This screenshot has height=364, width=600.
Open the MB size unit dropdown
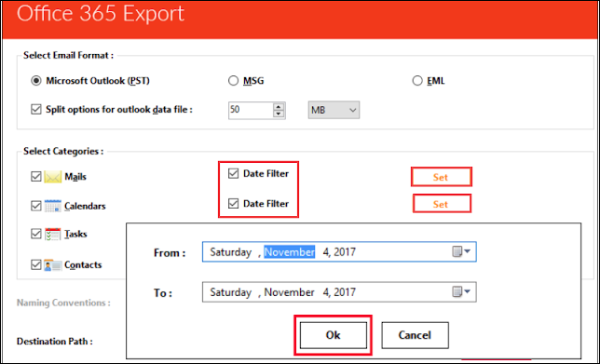[x=334, y=110]
